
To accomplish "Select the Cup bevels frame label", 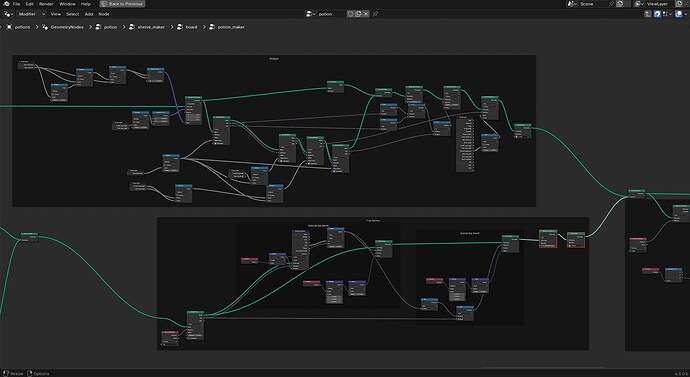I will point(373,220).
